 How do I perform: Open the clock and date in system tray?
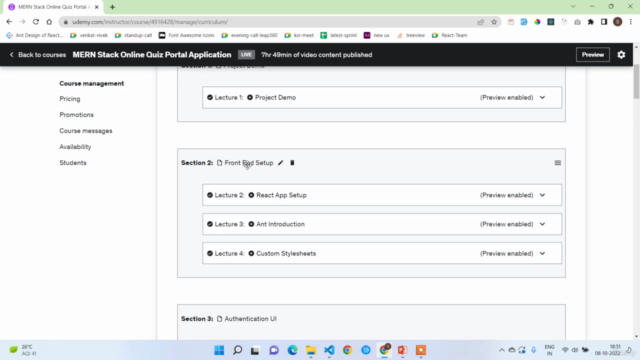607,350
